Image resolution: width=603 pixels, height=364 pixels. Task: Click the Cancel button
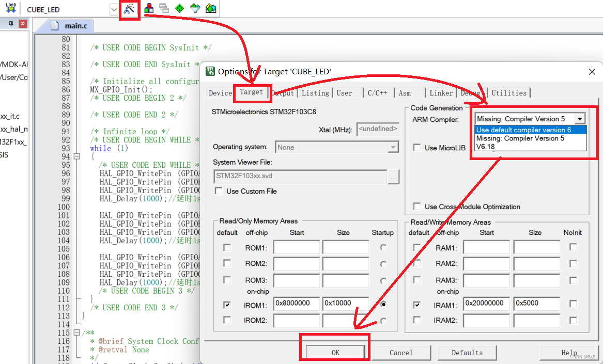[401, 353]
